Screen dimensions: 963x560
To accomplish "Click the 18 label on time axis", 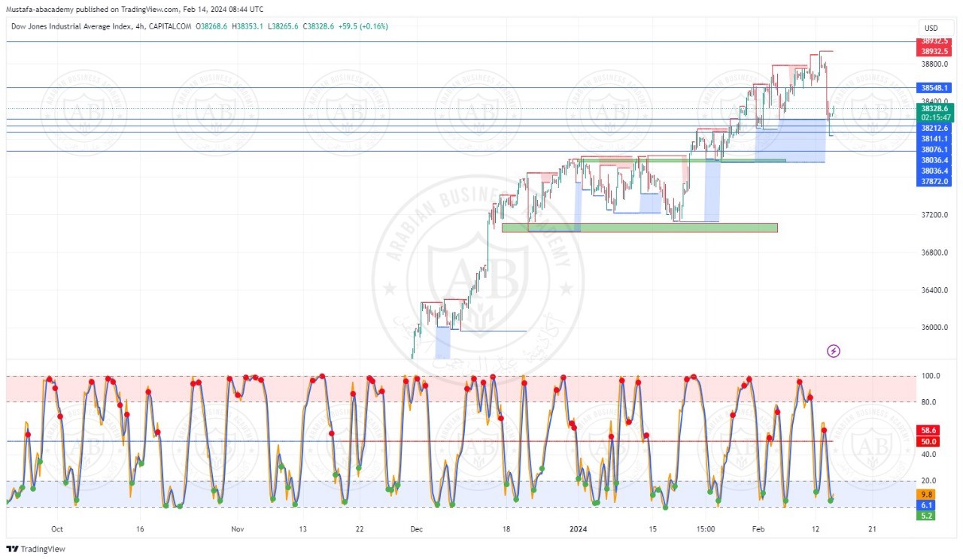I will [506, 529].
